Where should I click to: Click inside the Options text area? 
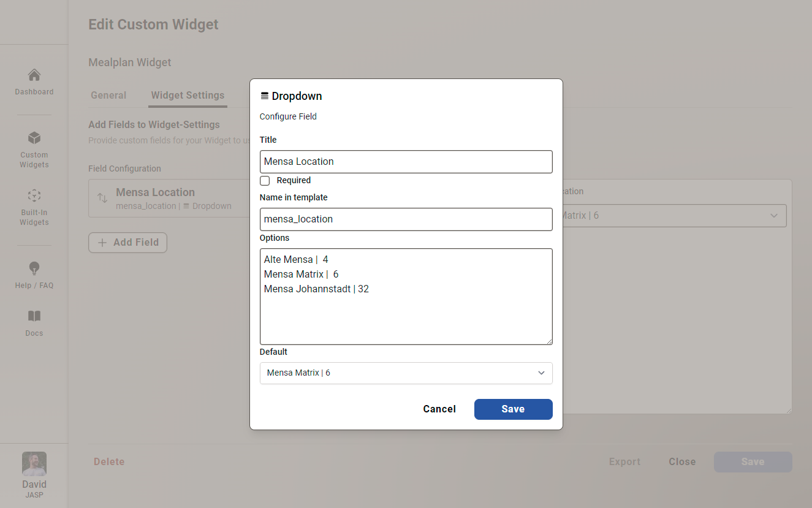click(x=406, y=296)
